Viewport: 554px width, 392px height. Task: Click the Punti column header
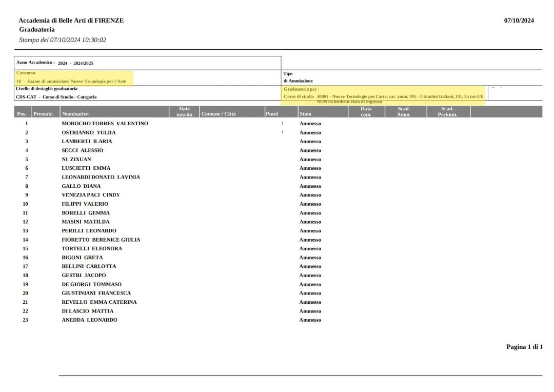pyautogui.click(x=272, y=114)
